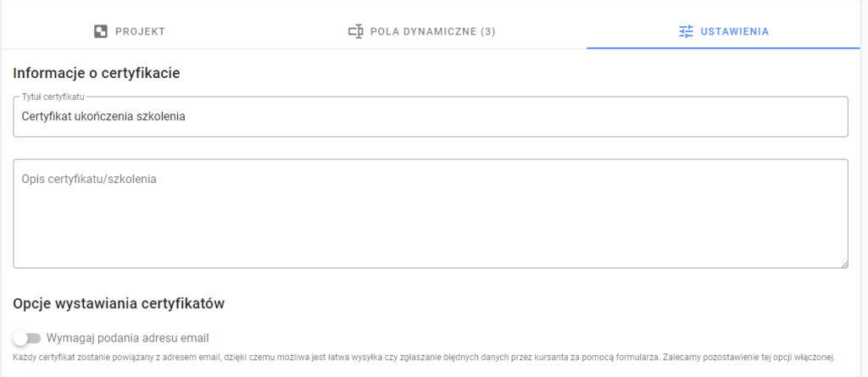Click the small 'Tytuł certyfikatu' floating label
Screen dimensions: 868x377
click(x=53, y=97)
